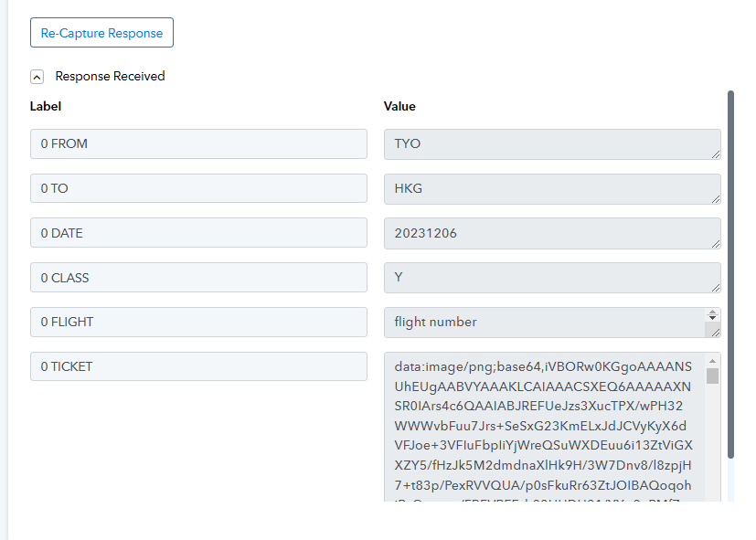The width and height of the screenshot is (756, 540).
Task: Select the 0 CLASS label field
Action: pos(198,278)
